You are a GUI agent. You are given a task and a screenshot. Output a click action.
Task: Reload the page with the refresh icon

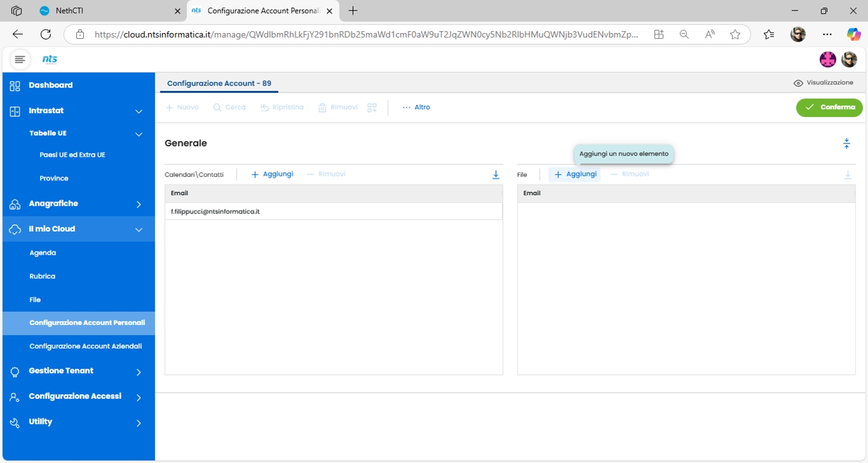pyautogui.click(x=46, y=34)
